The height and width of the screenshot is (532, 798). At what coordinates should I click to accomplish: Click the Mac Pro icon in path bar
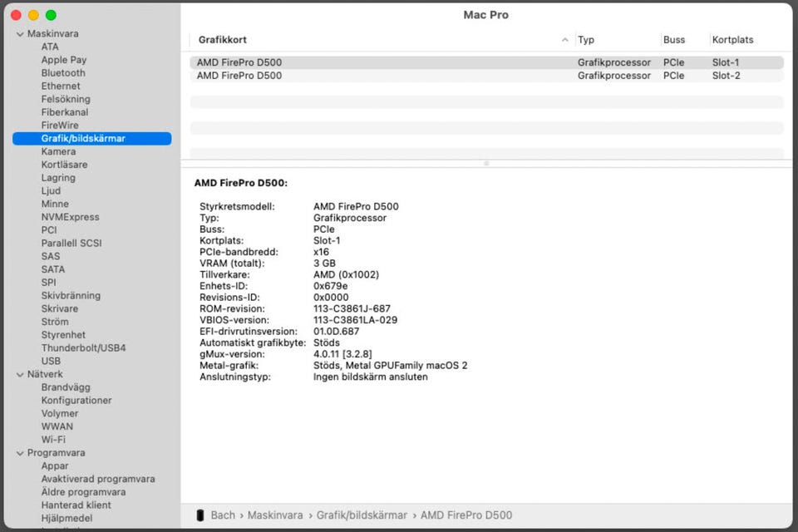[199, 515]
